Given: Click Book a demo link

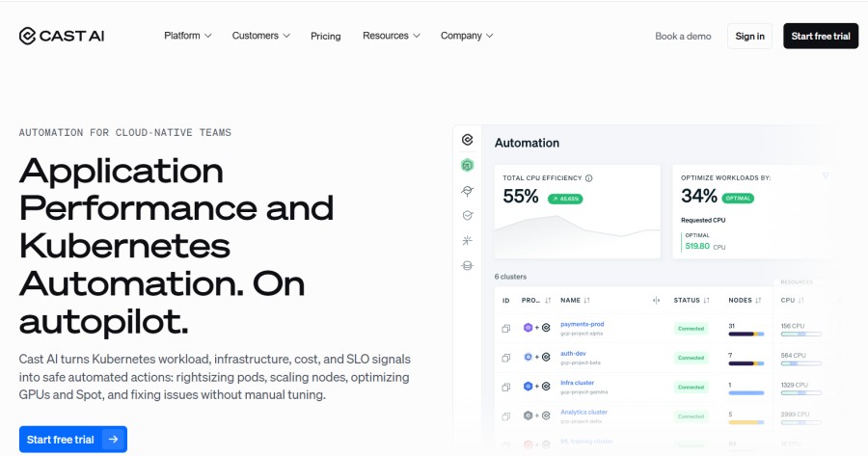Looking at the screenshot, I should pos(683,36).
